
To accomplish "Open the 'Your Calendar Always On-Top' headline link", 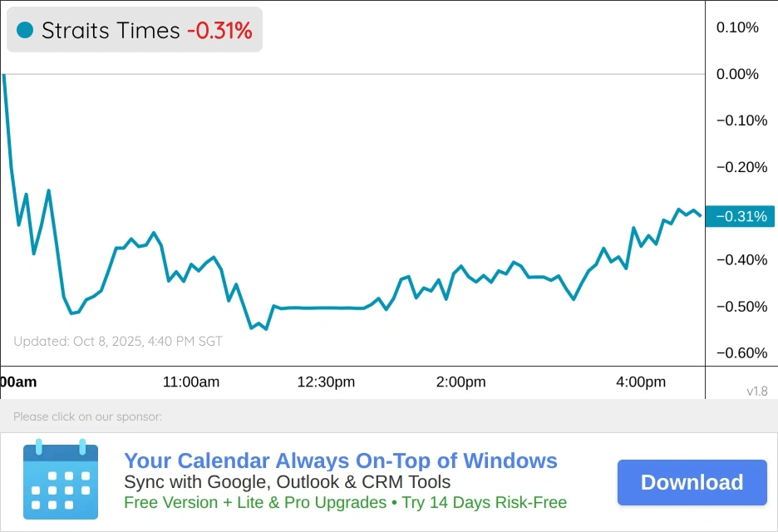I will [340, 461].
